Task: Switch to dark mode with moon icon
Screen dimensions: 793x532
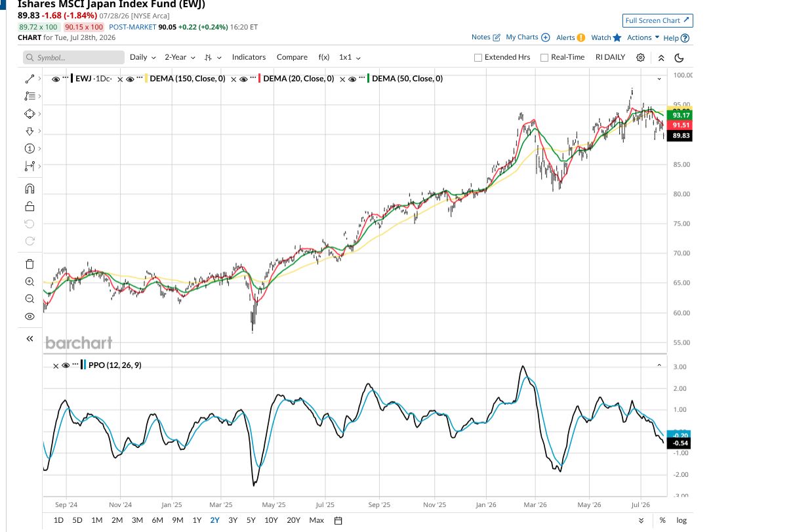Action: click(x=679, y=57)
